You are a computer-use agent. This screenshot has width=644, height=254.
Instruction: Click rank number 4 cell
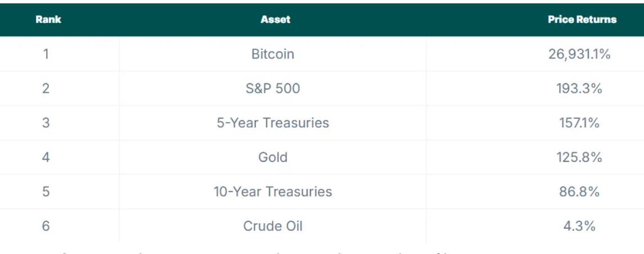46,157
